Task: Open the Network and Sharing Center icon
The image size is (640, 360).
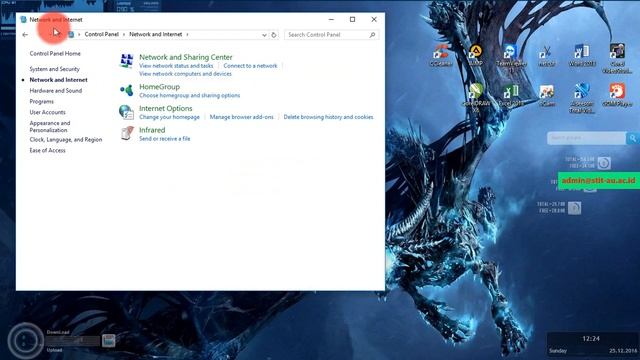Action: (x=127, y=61)
